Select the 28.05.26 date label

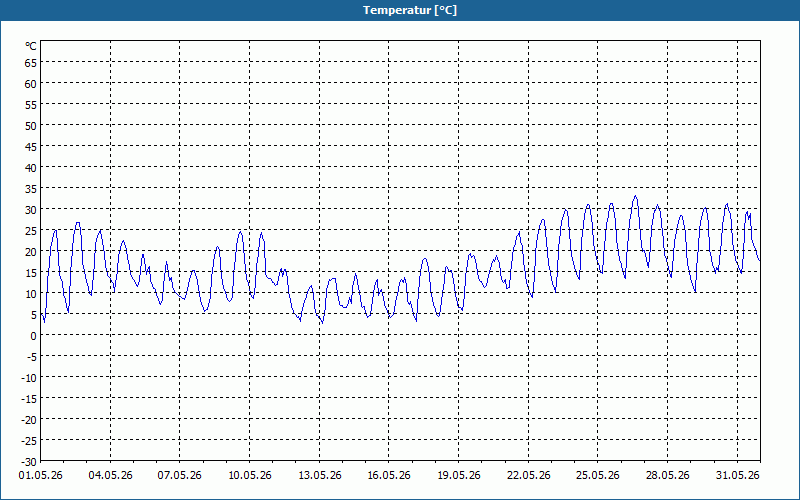pos(667,476)
